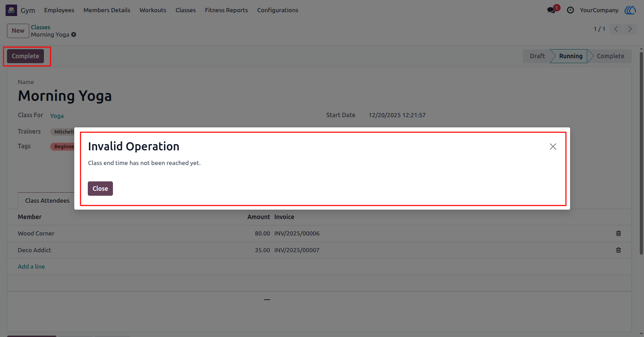Open the Employees menu
Viewport: 644px width, 337px height.
59,10
